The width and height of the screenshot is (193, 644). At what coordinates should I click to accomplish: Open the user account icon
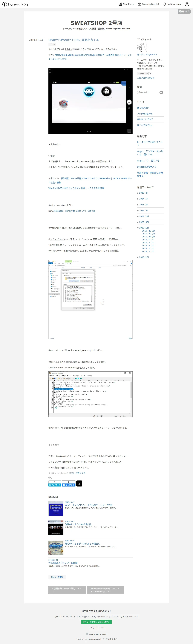coord(187,4)
